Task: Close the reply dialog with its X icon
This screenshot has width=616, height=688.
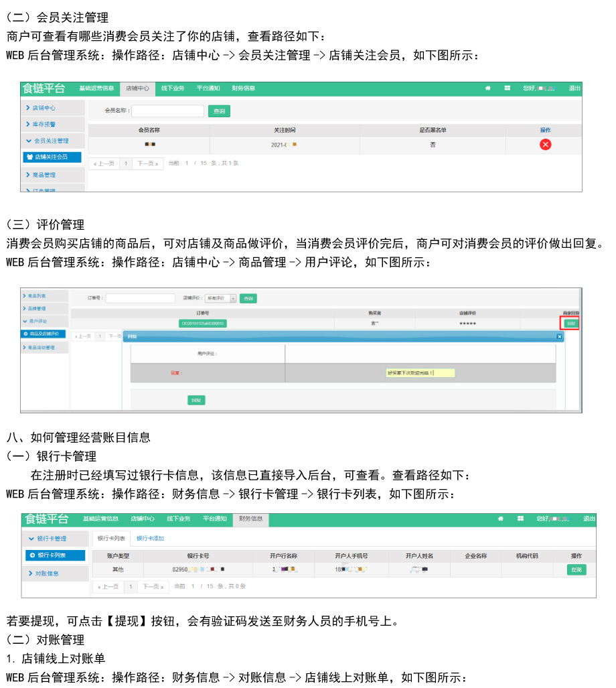Action: tap(559, 336)
